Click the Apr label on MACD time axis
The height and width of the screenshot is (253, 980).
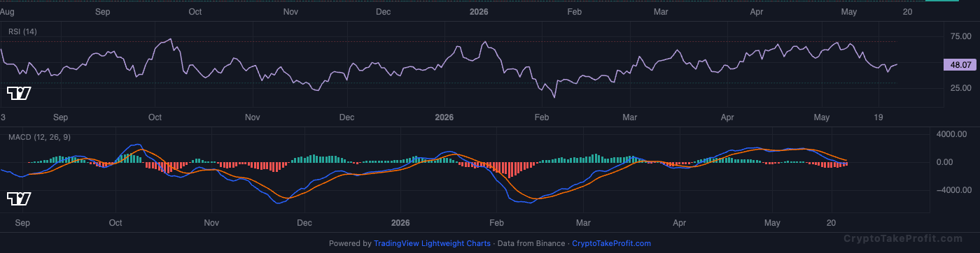pyautogui.click(x=680, y=223)
